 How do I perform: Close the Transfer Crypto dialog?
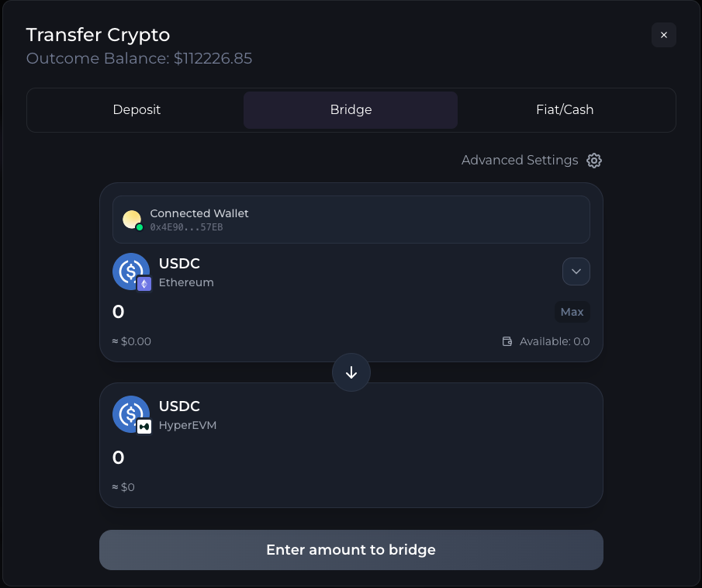663,35
